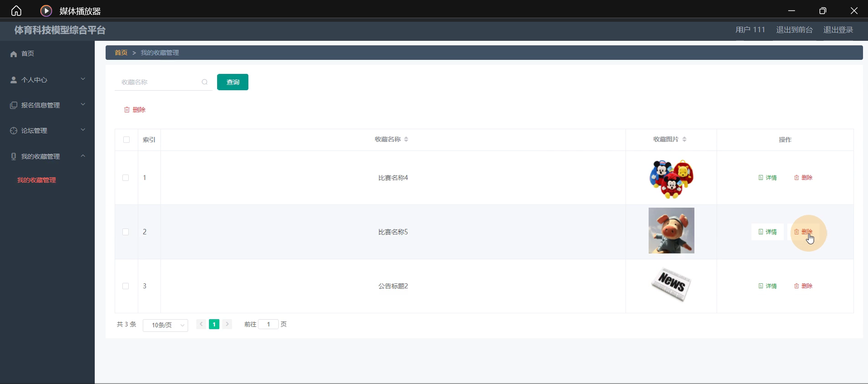Click the 首页 breadcrumb link
868x384 pixels.
coord(121,53)
